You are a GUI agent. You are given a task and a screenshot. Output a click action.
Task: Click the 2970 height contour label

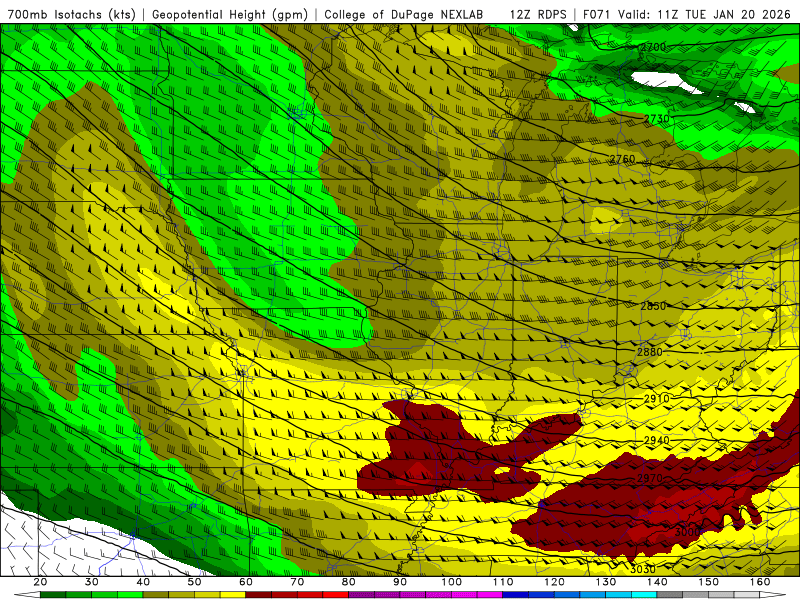(x=649, y=479)
